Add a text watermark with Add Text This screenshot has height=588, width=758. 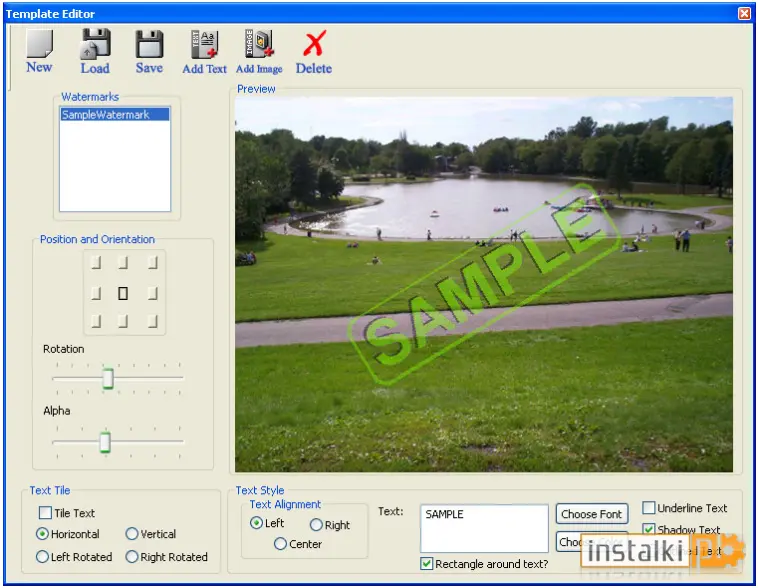(204, 52)
